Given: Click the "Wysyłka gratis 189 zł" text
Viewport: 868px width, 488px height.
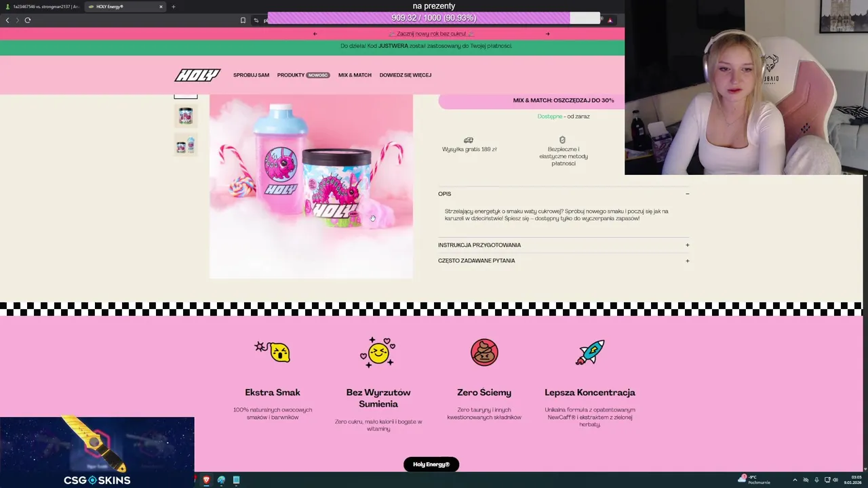Looking at the screenshot, I should tap(469, 149).
